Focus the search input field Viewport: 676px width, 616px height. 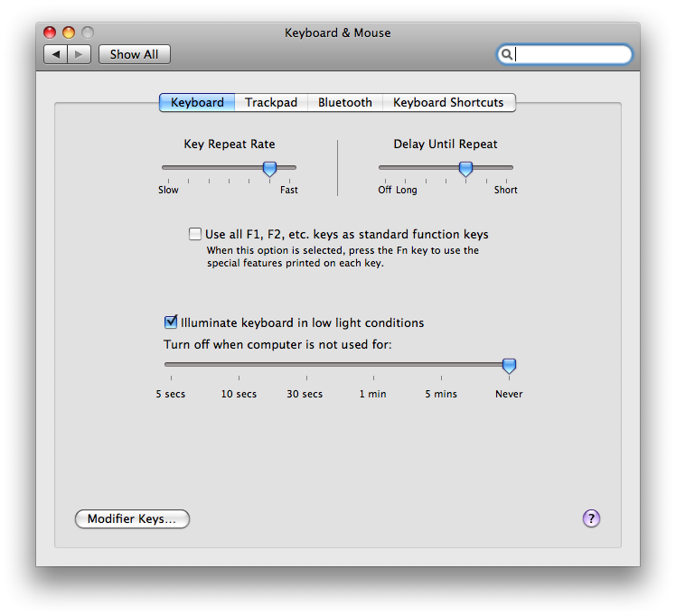point(571,54)
